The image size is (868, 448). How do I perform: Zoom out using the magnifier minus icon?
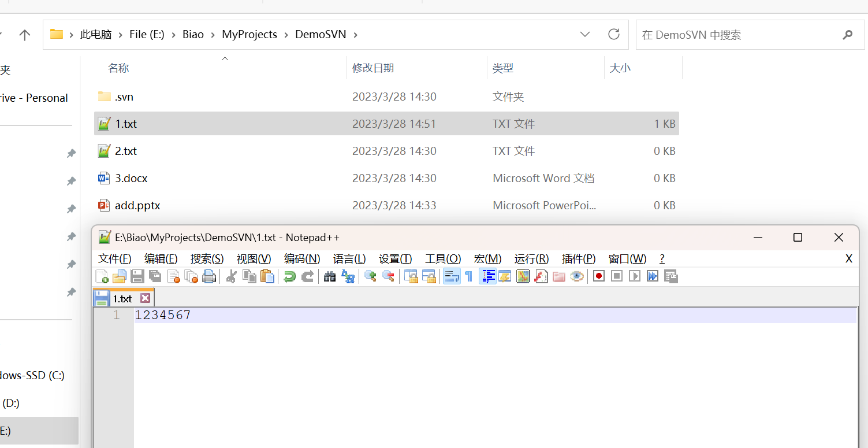pos(388,276)
